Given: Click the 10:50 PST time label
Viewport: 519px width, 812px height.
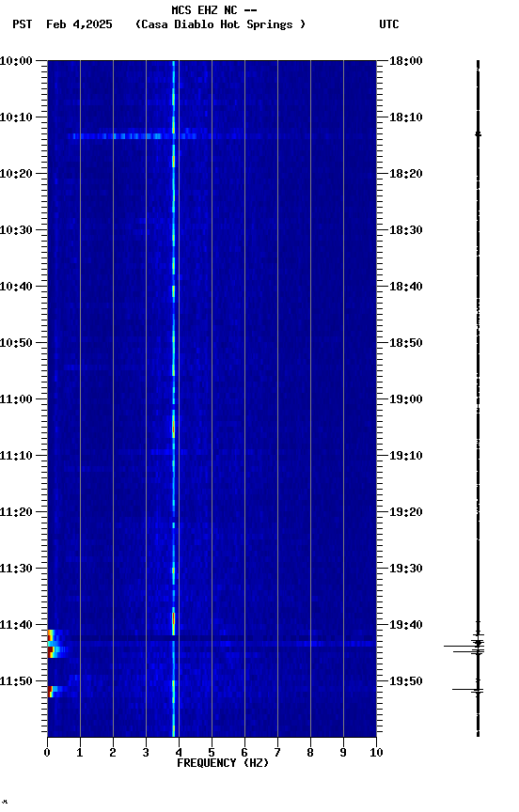Looking at the screenshot, I should click(x=16, y=343).
